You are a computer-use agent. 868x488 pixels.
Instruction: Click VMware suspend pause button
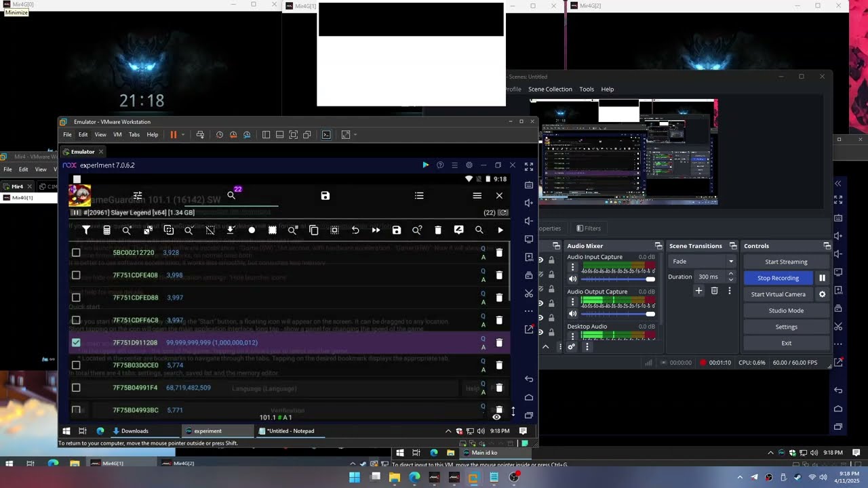(x=174, y=134)
